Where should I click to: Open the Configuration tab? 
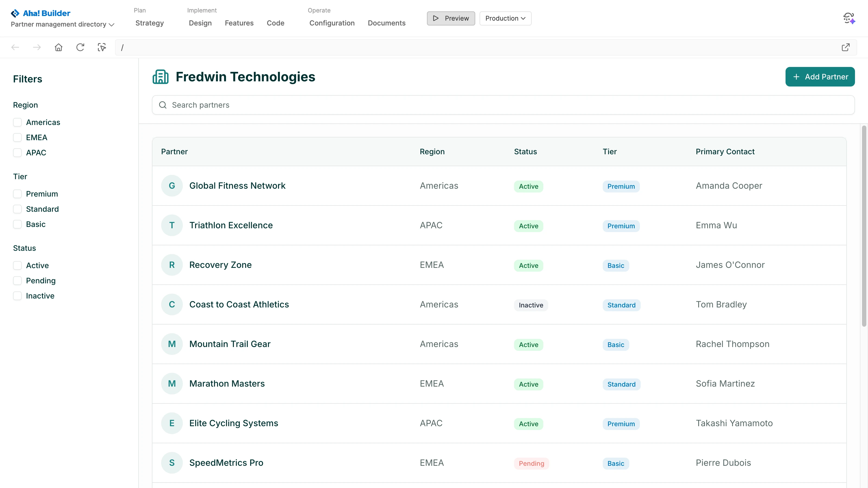[331, 23]
